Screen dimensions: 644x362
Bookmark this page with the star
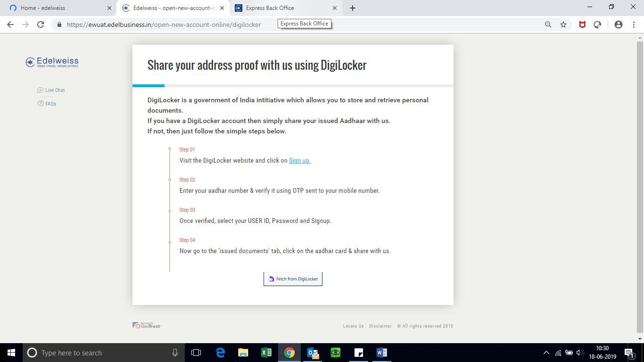tap(563, 25)
